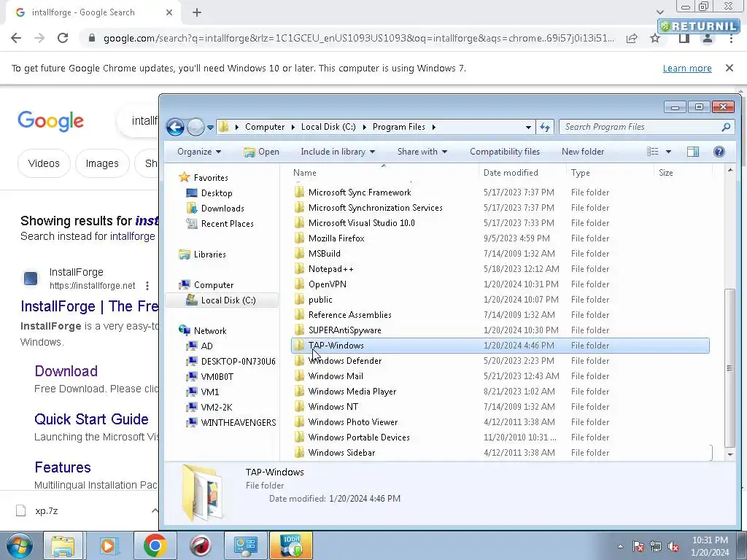Bookmark this page with the star icon
Viewport: 747px width, 560px height.
point(656,38)
